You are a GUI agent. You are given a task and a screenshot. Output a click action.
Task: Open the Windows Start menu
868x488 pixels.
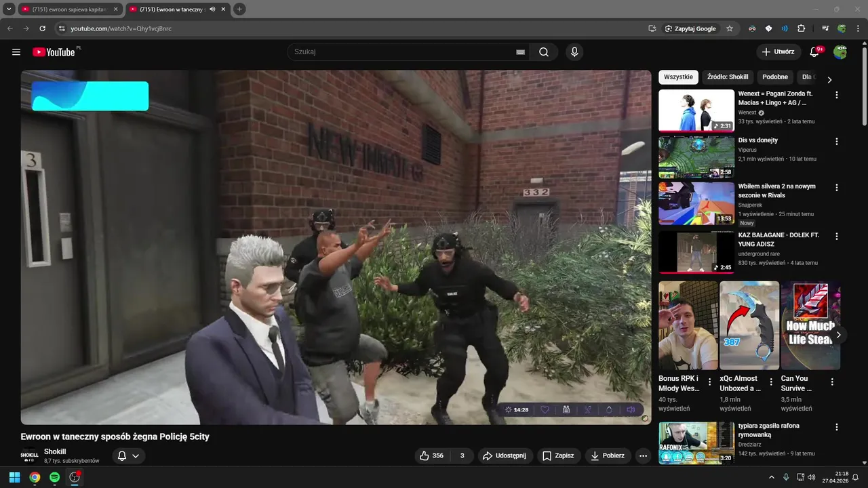coord(14,477)
